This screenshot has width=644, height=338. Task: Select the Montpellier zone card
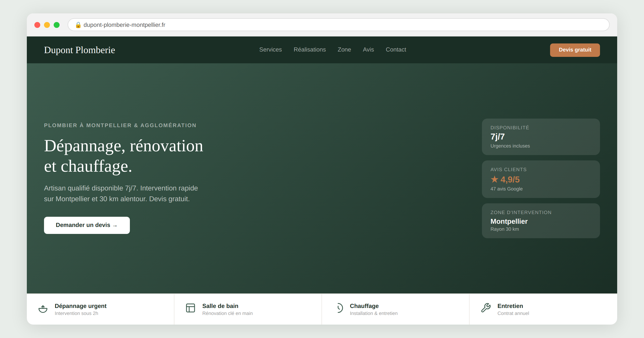(x=541, y=221)
